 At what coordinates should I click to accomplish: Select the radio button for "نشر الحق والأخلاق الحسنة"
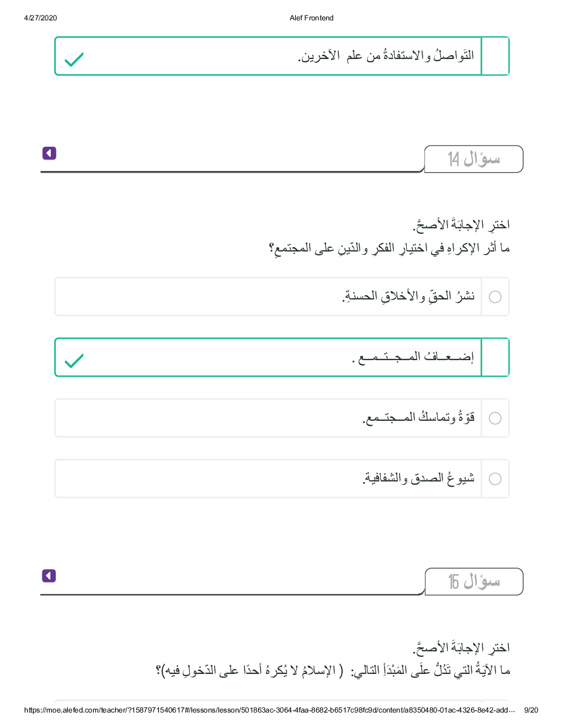495,297
